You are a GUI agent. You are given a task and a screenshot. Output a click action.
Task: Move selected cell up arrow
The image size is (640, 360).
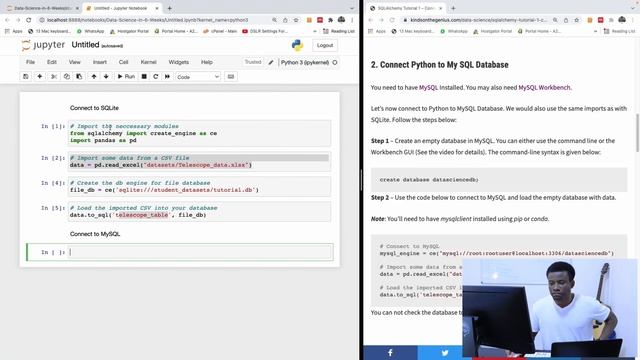[x=94, y=77]
